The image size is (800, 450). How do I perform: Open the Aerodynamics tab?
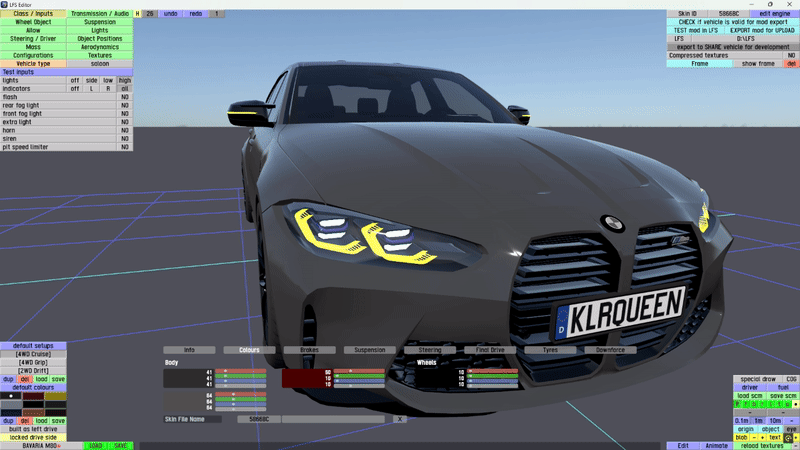click(x=100, y=47)
